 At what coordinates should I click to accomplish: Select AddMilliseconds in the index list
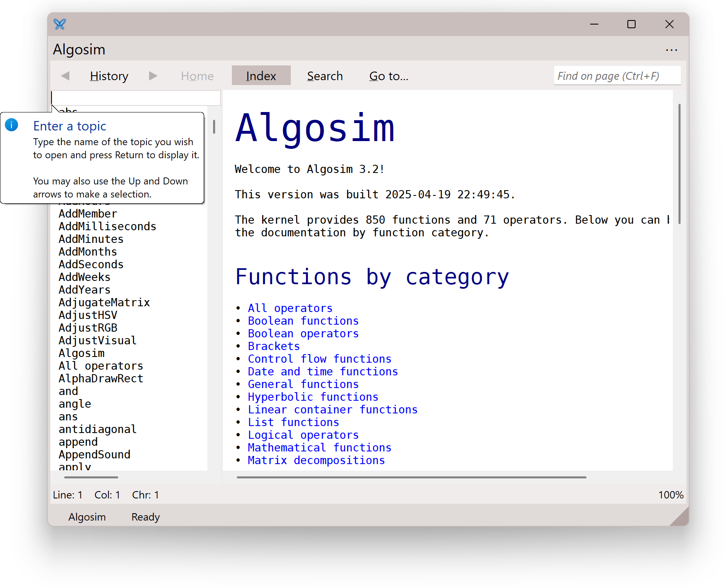point(107,226)
